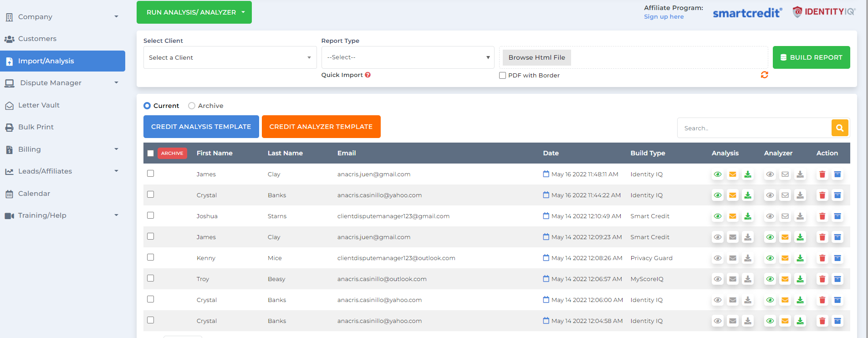Viewport: 868px width, 338px height.
Task: Enable PDF with Border checkbox
Action: 502,76
